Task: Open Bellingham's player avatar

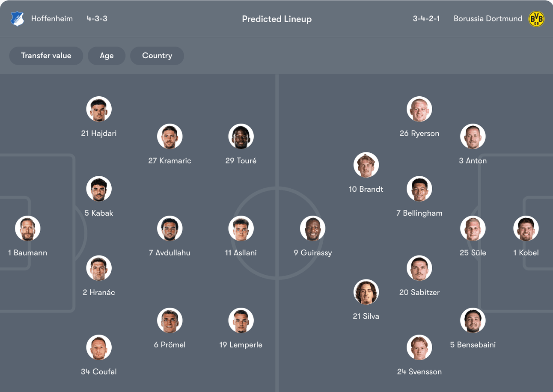Action: pyautogui.click(x=419, y=189)
